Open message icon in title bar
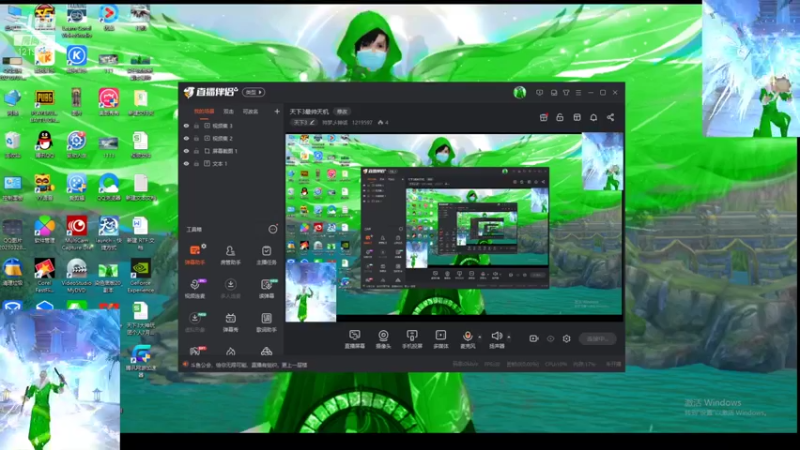 [x=539, y=93]
